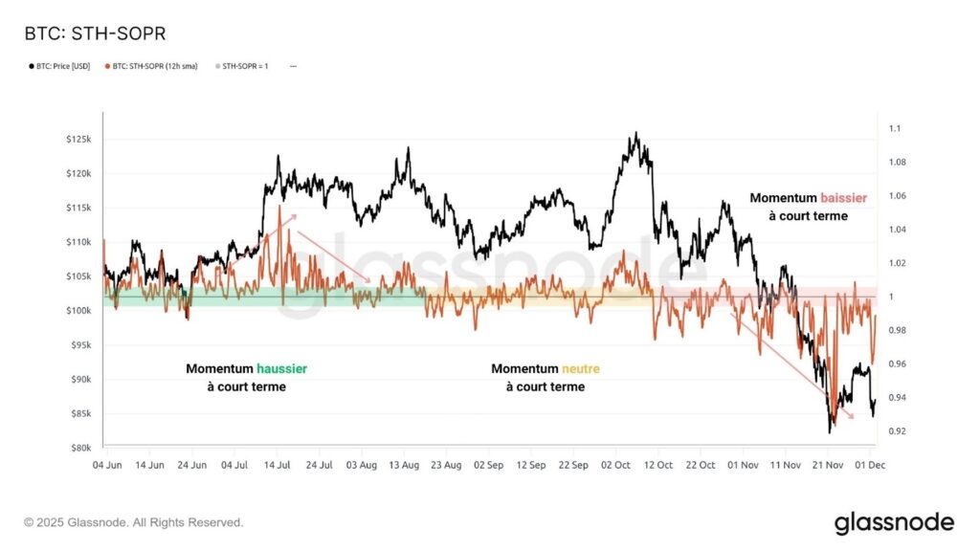Click the grey dot legend marker for STH-SOPR = 1

click(x=216, y=66)
